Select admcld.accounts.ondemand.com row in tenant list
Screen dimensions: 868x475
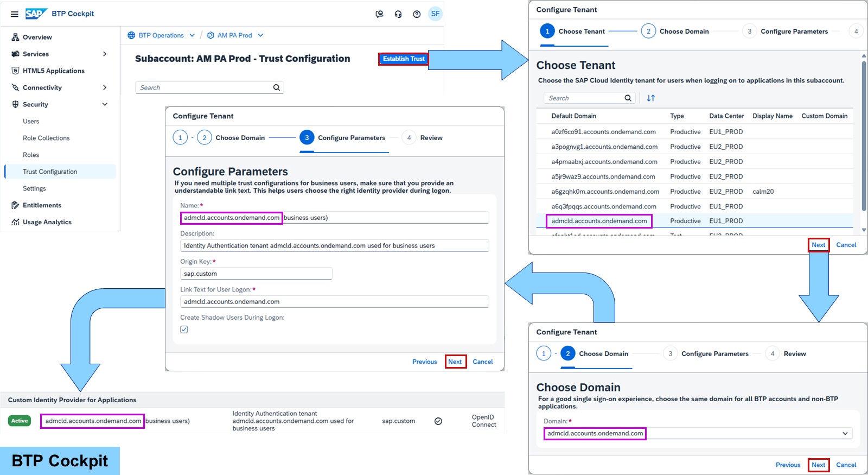(x=694, y=221)
